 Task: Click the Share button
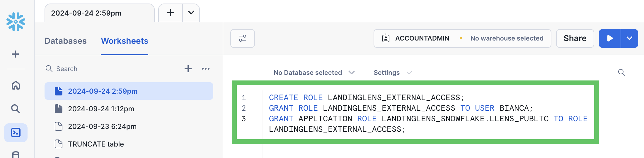tap(575, 38)
